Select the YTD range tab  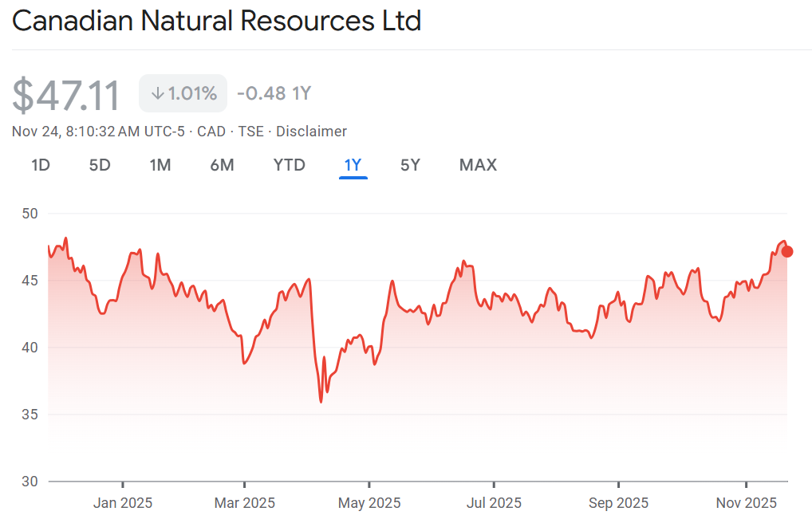tap(289, 165)
